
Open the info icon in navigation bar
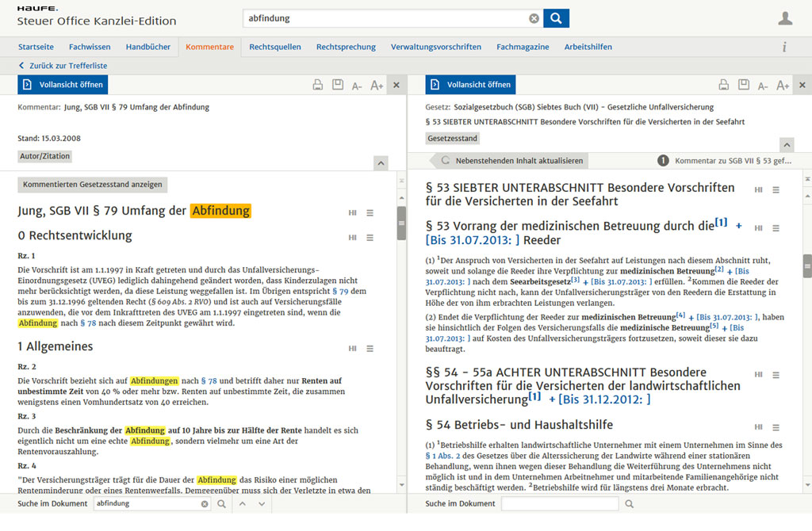(x=784, y=47)
